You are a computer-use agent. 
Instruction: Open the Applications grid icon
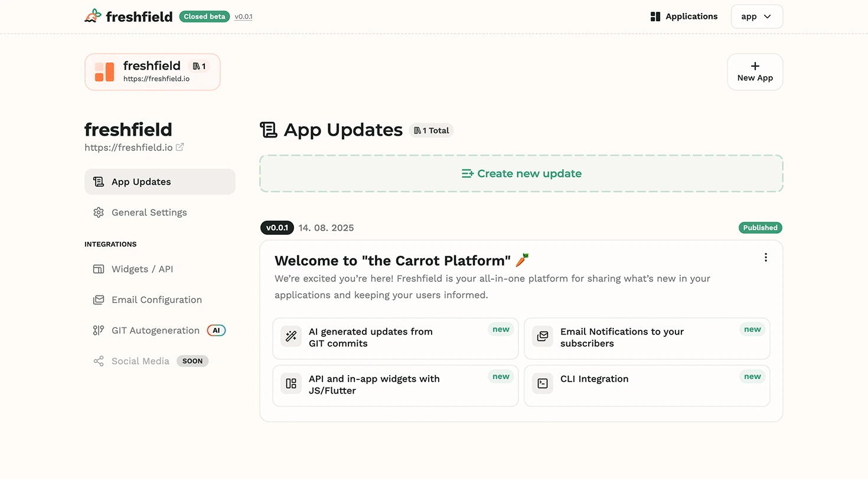coord(655,17)
